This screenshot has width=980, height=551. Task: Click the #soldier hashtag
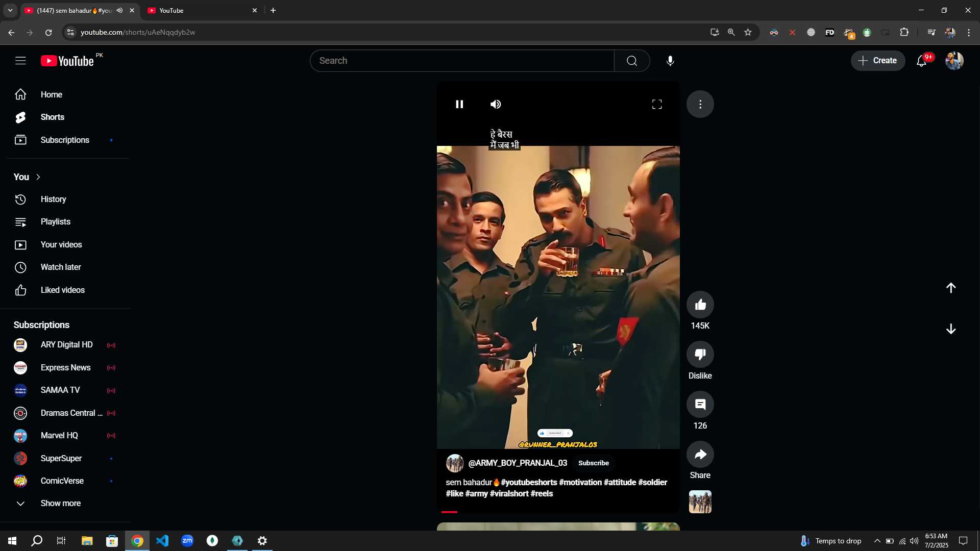pyautogui.click(x=652, y=483)
